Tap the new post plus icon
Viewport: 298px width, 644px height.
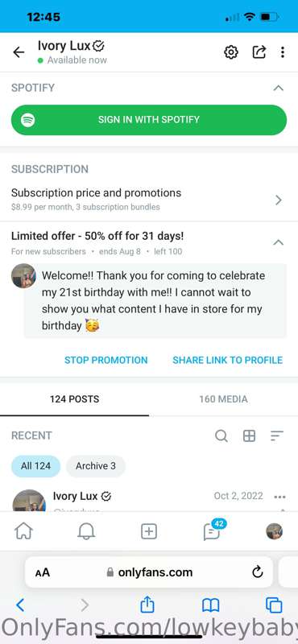149,532
